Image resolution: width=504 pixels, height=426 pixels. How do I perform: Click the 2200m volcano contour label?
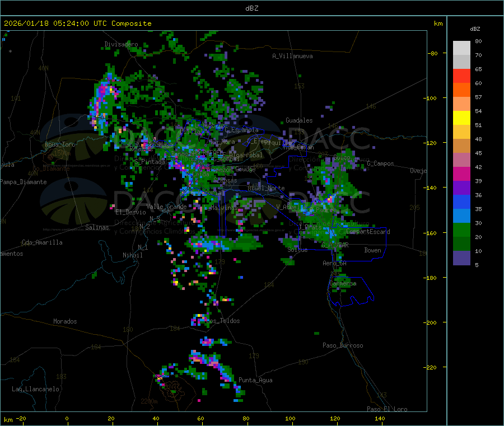click(149, 401)
